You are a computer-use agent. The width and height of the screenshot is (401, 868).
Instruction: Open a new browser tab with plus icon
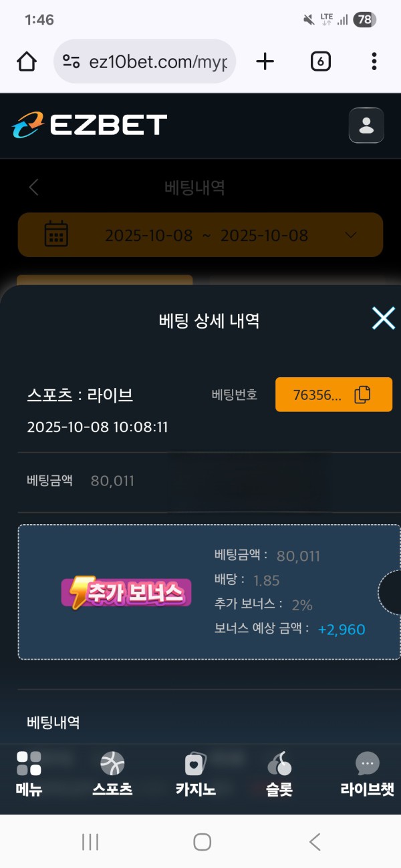pos(265,62)
